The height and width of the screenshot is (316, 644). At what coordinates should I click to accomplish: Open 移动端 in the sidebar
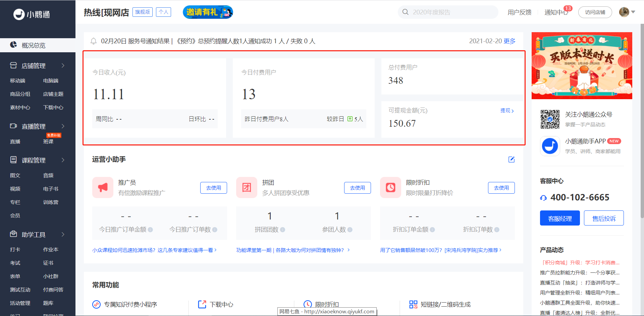pyautogui.click(x=17, y=81)
